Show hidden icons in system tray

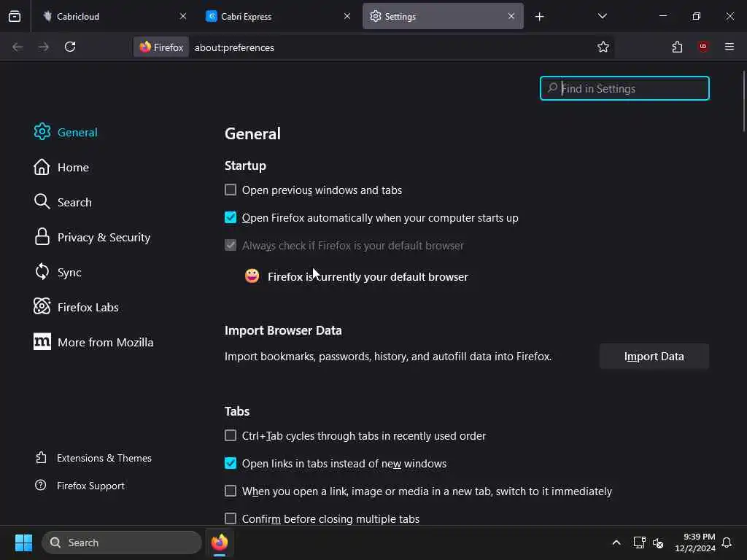[x=616, y=542]
